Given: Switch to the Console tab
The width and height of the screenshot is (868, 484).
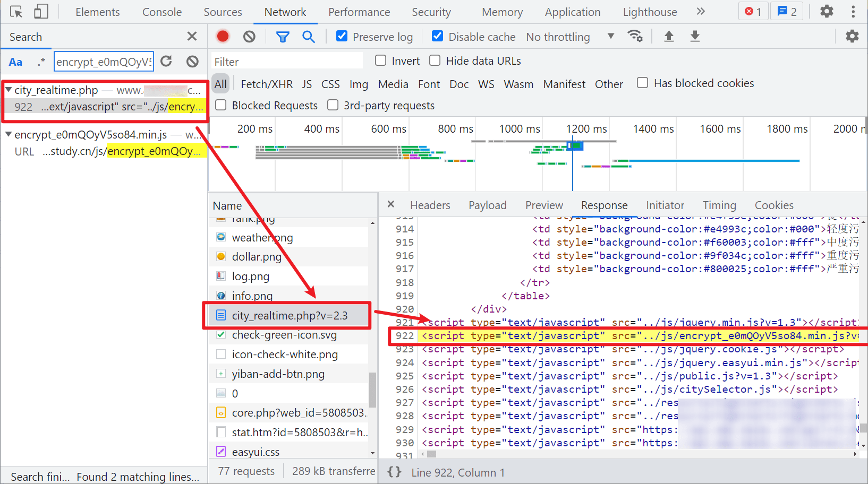Looking at the screenshot, I should pyautogui.click(x=162, y=12).
